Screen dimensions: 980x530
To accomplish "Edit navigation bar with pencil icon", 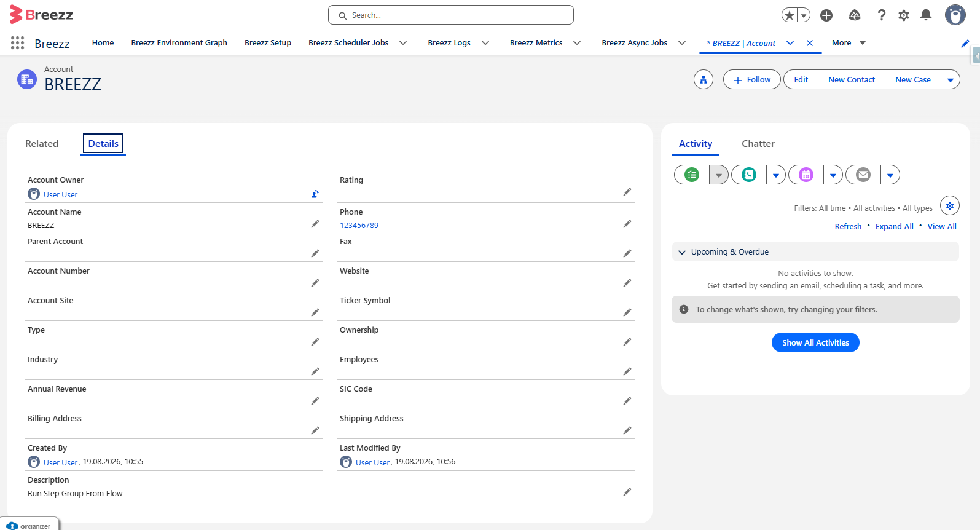I will pos(965,44).
